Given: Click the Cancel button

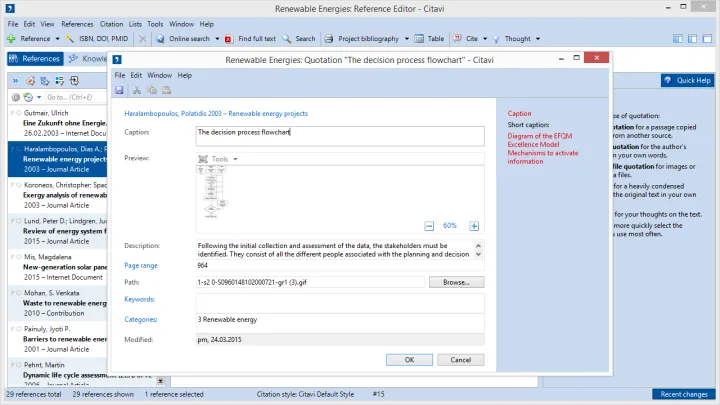Looking at the screenshot, I should 461,360.
